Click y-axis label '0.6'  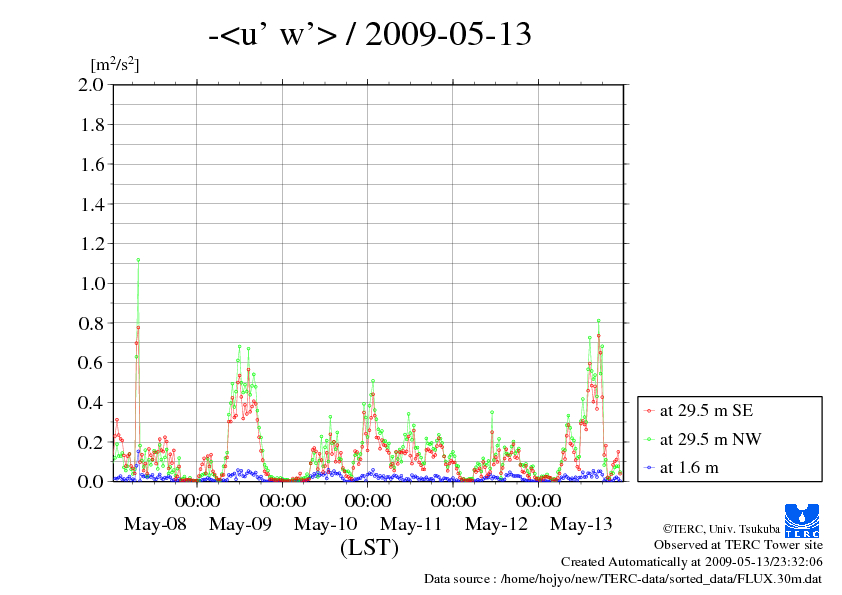click(x=91, y=362)
